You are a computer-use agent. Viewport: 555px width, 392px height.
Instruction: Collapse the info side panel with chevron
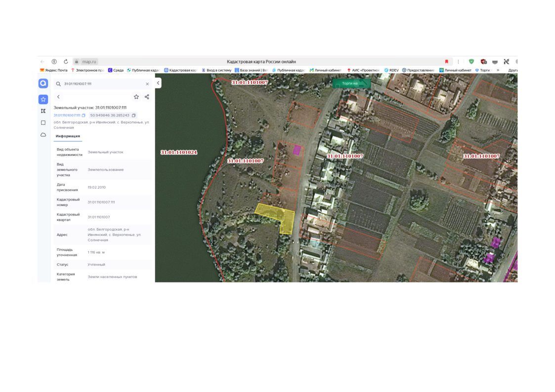click(x=158, y=83)
